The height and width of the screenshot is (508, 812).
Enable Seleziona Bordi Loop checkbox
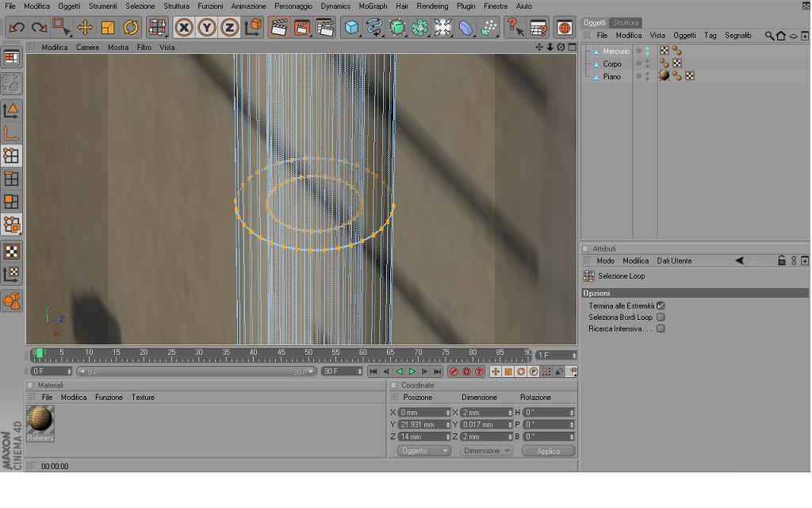click(x=661, y=317)
